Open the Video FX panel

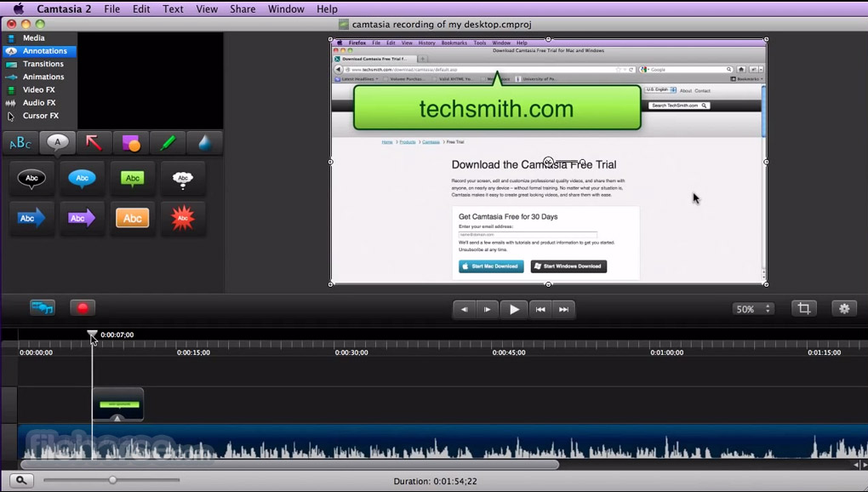[39, 89]
